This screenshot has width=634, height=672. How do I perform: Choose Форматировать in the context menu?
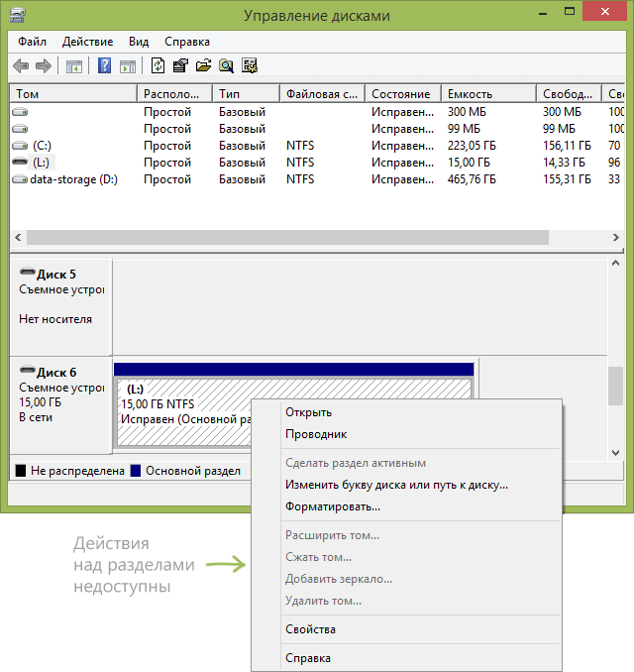(406, 506)
